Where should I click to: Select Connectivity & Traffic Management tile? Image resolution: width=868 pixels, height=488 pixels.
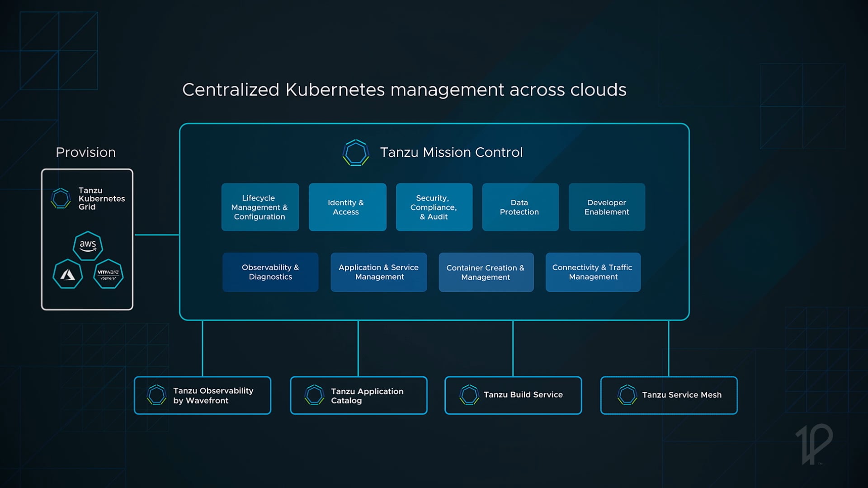[x=593, y=272]
